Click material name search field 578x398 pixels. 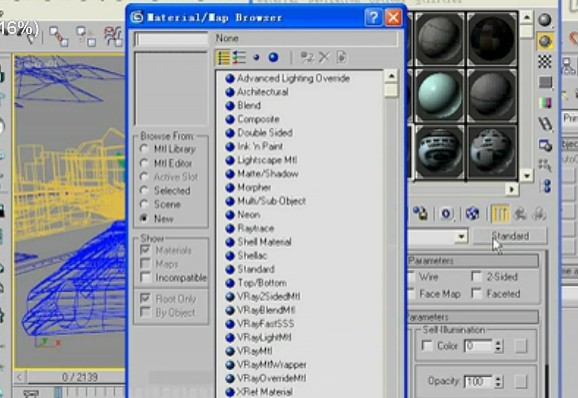[x=171, y=39]
